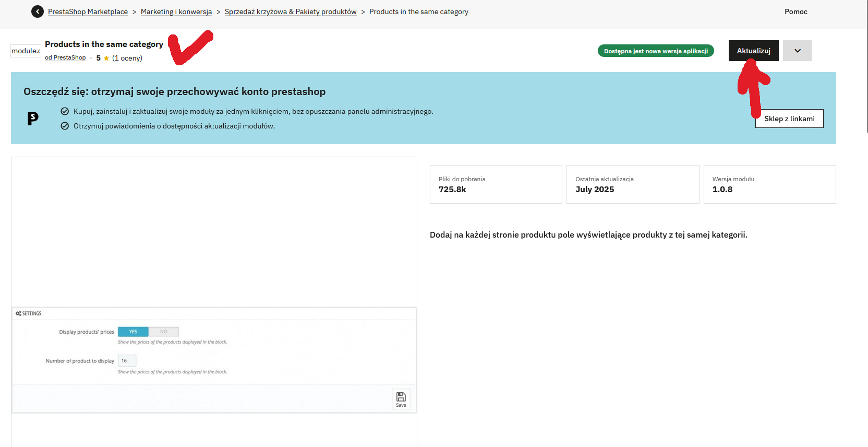Click the Products in the same category title

(x=104, y=44)
